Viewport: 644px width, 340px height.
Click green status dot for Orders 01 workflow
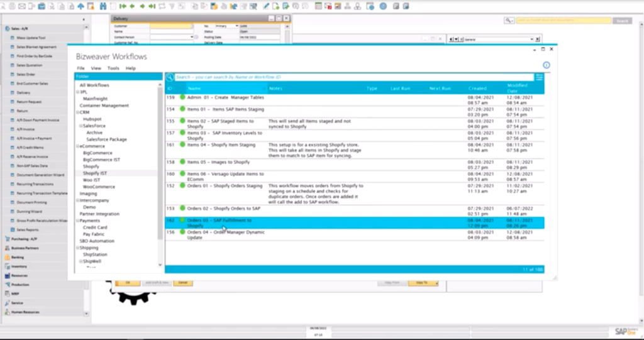[x=182, y=185]
